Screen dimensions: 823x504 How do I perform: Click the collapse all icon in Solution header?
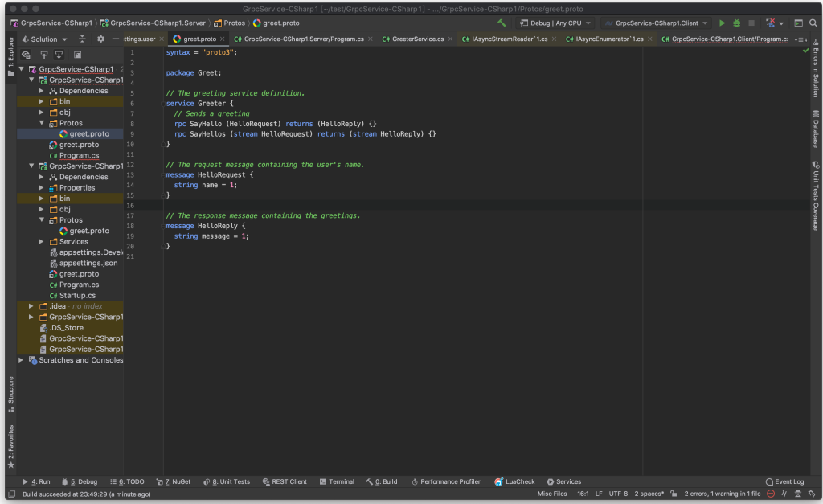coord(82,39)
